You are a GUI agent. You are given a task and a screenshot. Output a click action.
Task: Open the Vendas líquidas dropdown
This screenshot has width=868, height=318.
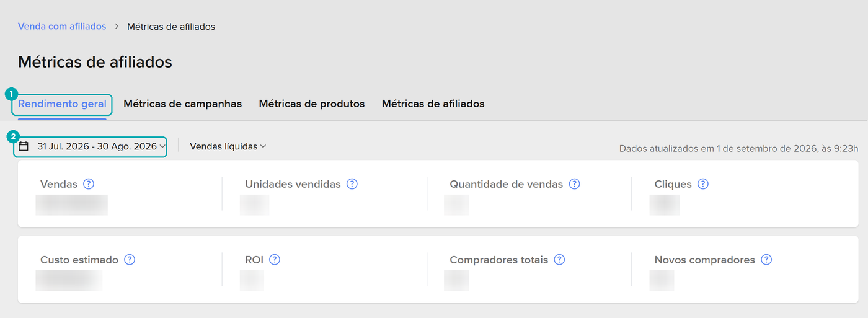pyautogui.click(x=228, y=146)
